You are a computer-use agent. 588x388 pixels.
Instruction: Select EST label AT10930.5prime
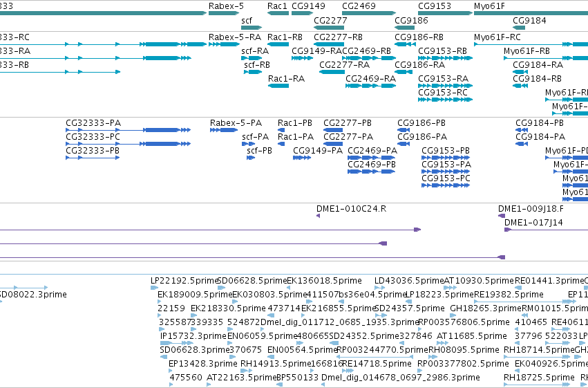point(479,281)
